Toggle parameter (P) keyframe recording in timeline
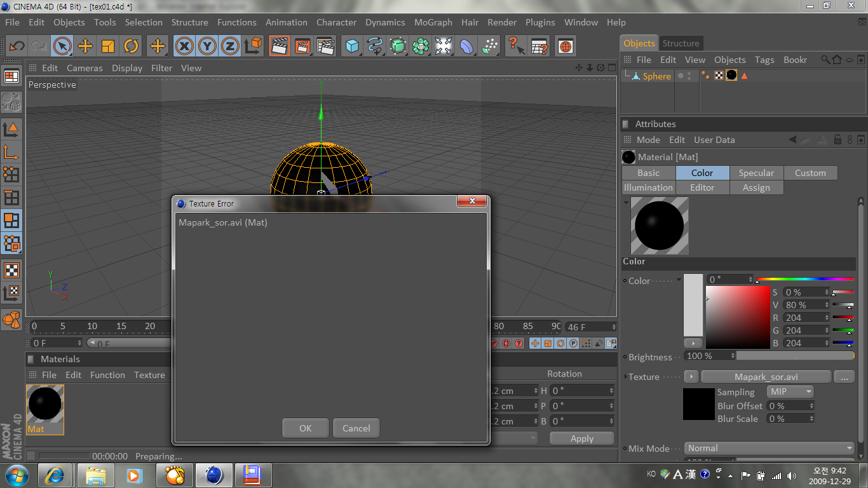 573,343
